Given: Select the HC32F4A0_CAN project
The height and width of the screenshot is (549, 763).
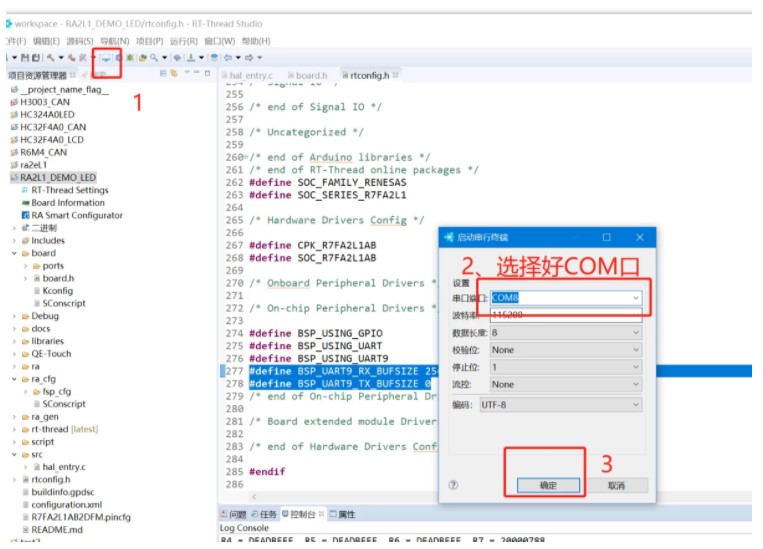Looking at the screenshot, I should click(48, 127).
